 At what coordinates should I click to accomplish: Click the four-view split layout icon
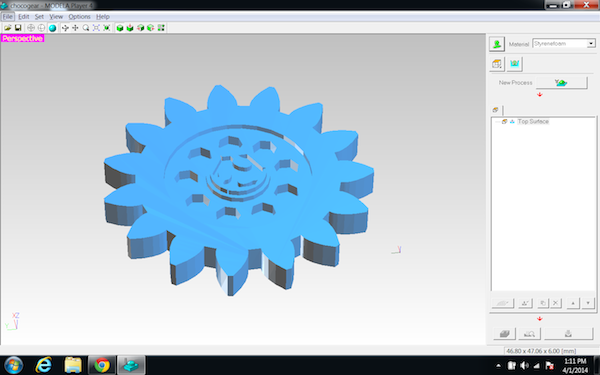pyautogui.click(x=161, y=28)
